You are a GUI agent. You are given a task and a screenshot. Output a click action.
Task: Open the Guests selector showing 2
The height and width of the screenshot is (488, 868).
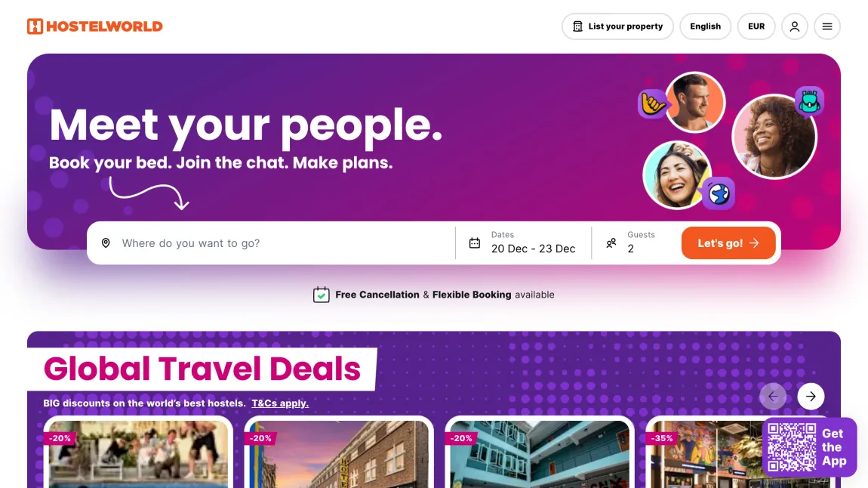[636, 243]
